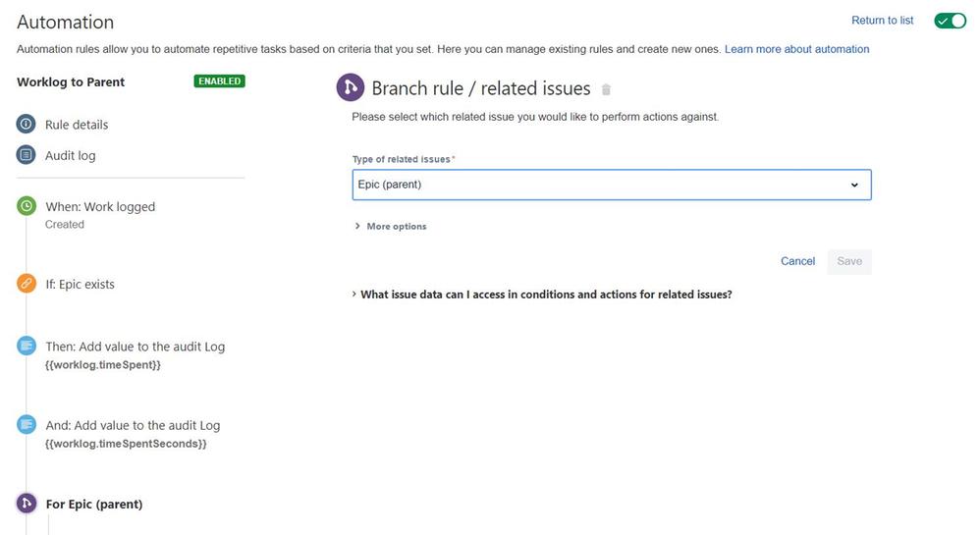The width and height of the screenshot is (980, 535).
Task: Open Audit log in the sidebar
Action: point(70,155)
